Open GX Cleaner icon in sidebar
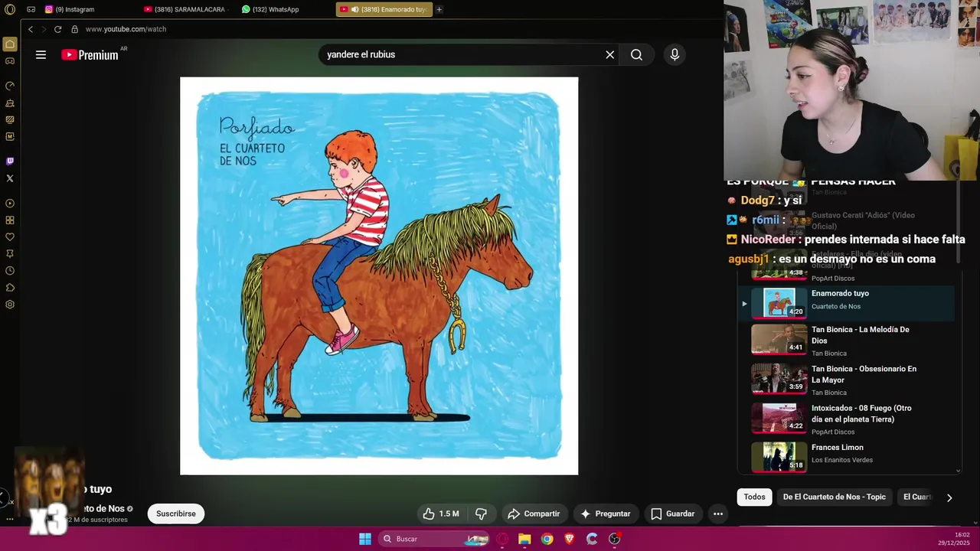 10,103
